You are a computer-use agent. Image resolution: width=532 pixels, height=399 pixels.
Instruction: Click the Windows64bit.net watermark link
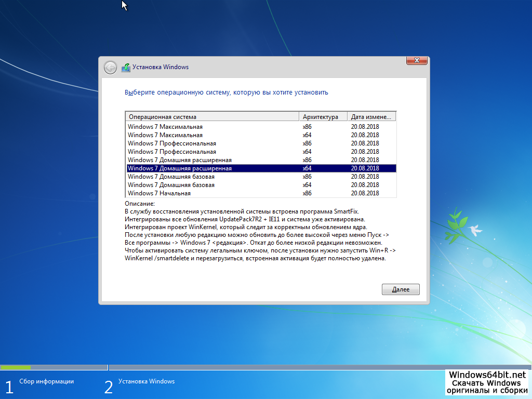click(487, 375)
